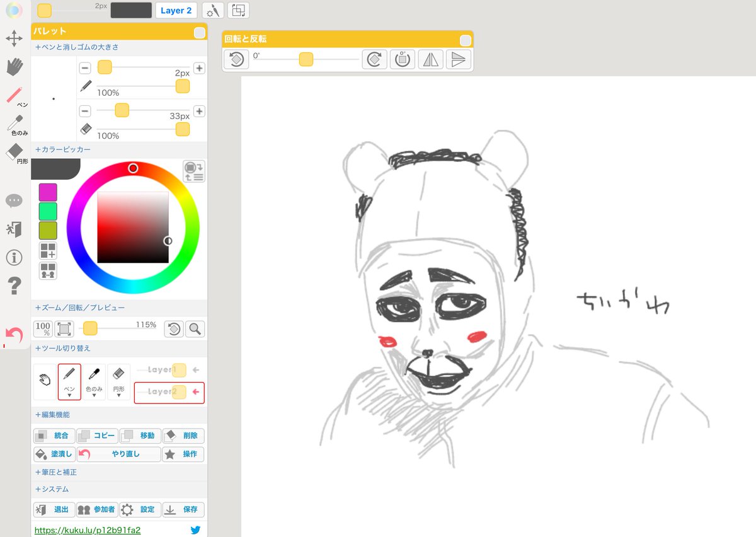This screenshot has height=537, width=756.
Task: Click the 移動 move button
Action: (140, 436)
